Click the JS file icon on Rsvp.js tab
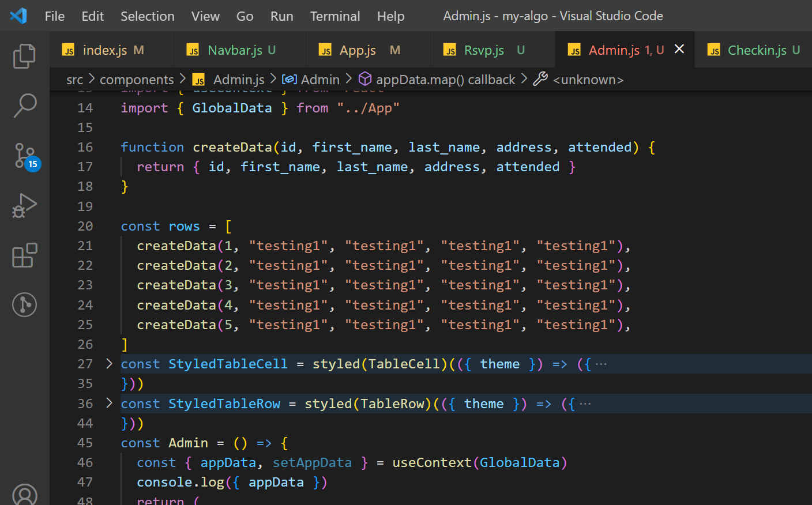The height and width of the screenshot is (505, 812). click(x=450, y=50)
